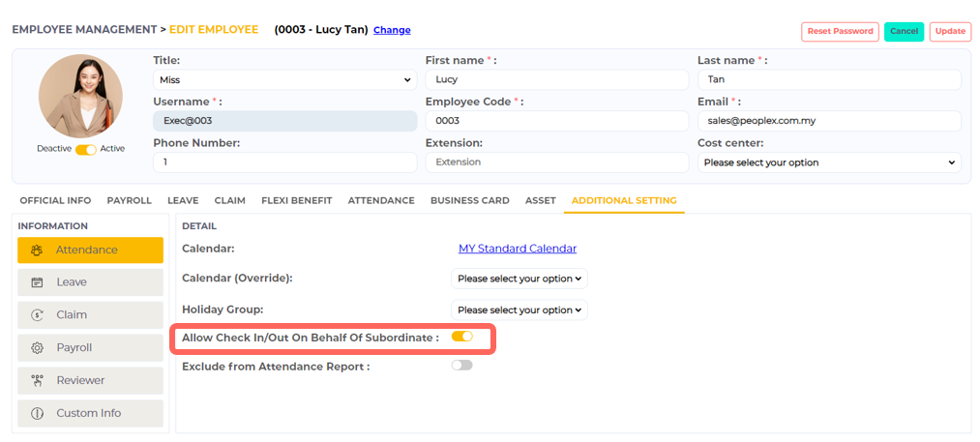The height and width of the screenshot is (442, 980).
Task: Expand the Cost center dropdown
Action: pyautogui.click(x=829, y=162)
